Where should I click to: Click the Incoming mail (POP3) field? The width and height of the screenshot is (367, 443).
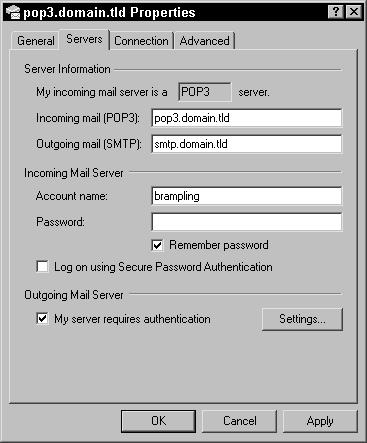pyautogui.click(x=246, y=118)
